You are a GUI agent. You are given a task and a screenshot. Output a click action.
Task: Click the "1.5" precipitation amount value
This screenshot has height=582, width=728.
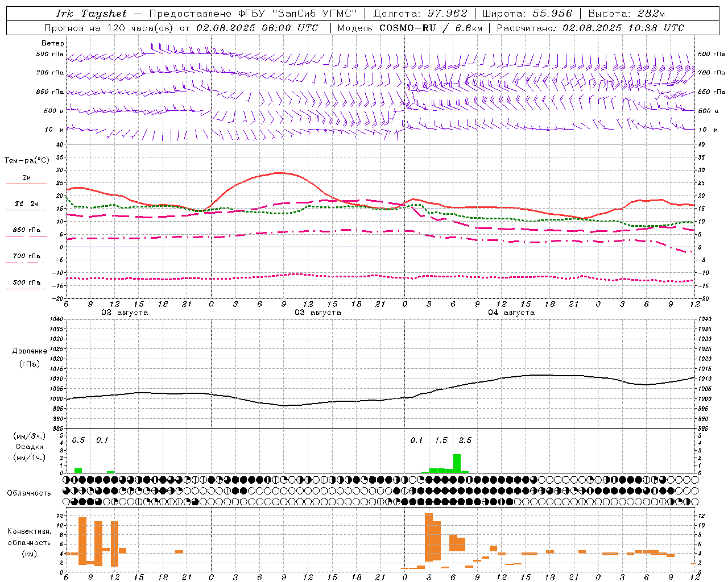(441, 440)
